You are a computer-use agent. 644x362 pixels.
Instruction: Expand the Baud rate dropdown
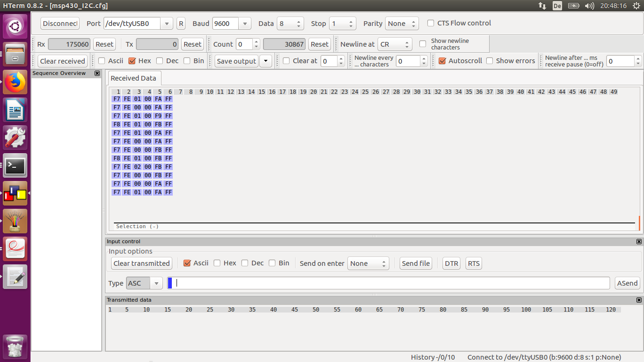coord(244,24)
